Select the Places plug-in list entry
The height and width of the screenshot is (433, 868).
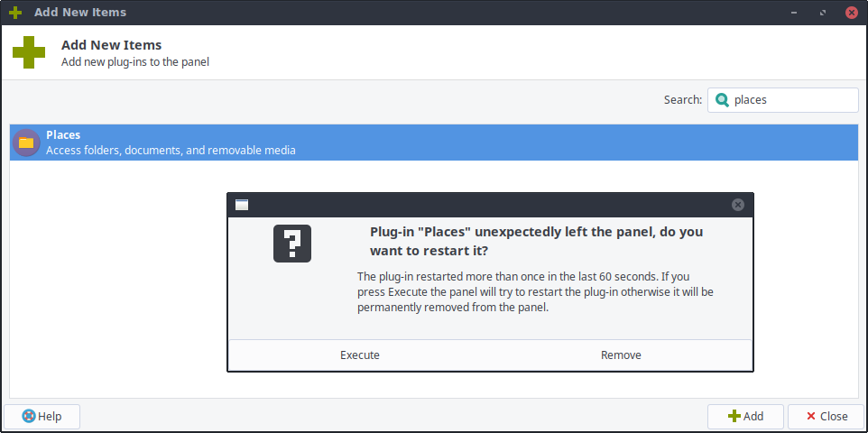pos(433,143)
